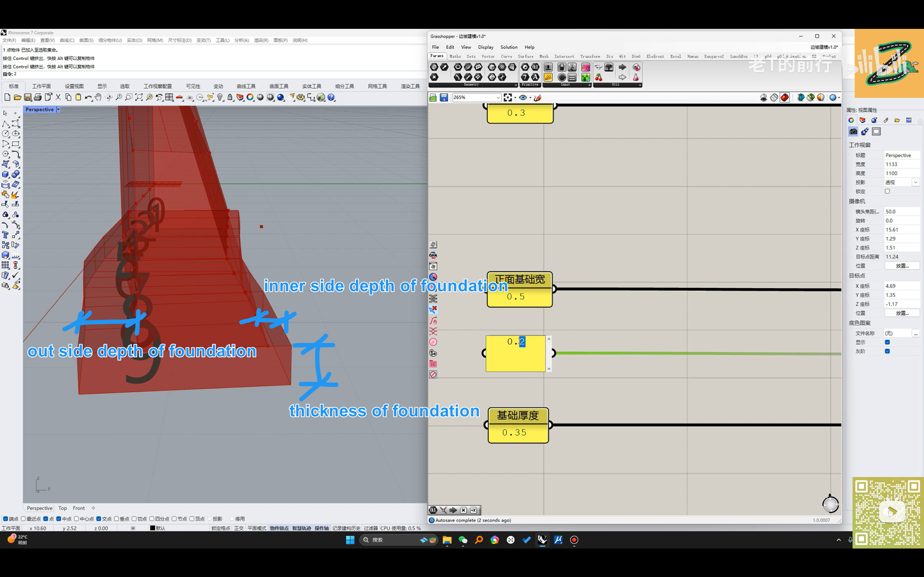Enable the 最近点 osnap checkbox
This screenshot has height=577, width=924.
pyautogui.click(x=24, y=519)
